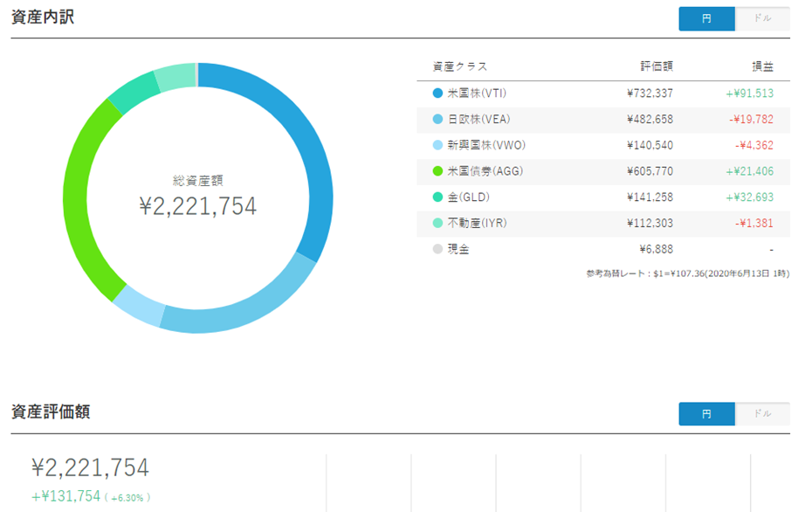Click the legend dot beside 不動産(IYR)
Image resolution: width=812 pixels, height=512 pixels.
(x=437, y=223)
